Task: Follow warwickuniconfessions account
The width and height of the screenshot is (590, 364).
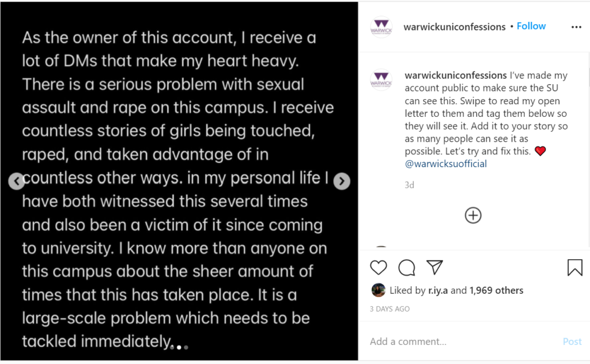Action: (x=531, y=26)
